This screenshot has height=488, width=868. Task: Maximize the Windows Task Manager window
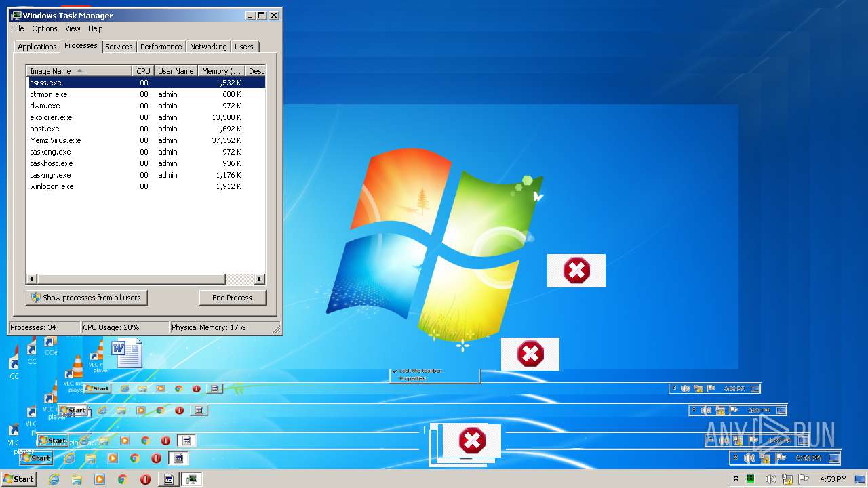pos(262,15)
